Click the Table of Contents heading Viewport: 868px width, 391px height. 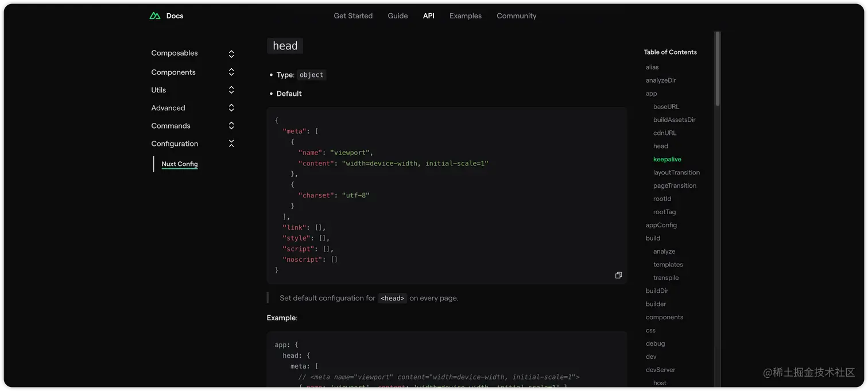pyautogui.click(x=670, y=52)
